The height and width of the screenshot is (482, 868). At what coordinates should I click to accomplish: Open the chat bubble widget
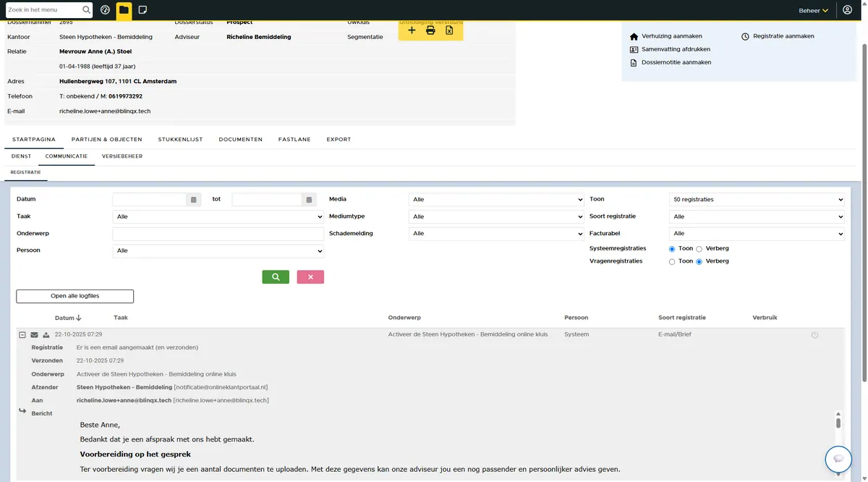coord(838,460)
